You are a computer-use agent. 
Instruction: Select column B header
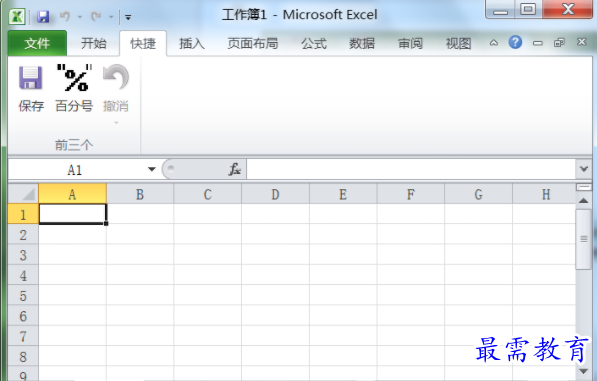[140, 194]
